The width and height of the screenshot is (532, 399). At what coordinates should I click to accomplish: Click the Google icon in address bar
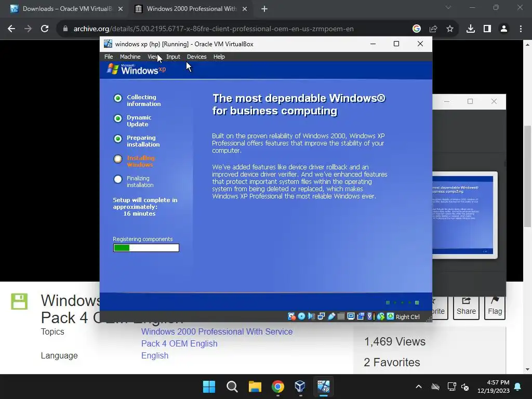point(417,29)
